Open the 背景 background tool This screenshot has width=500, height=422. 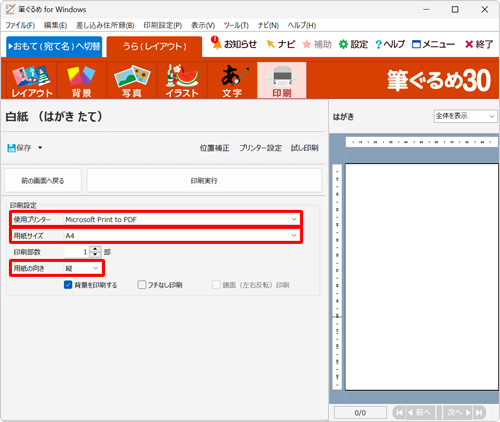[x=82, y=80]
